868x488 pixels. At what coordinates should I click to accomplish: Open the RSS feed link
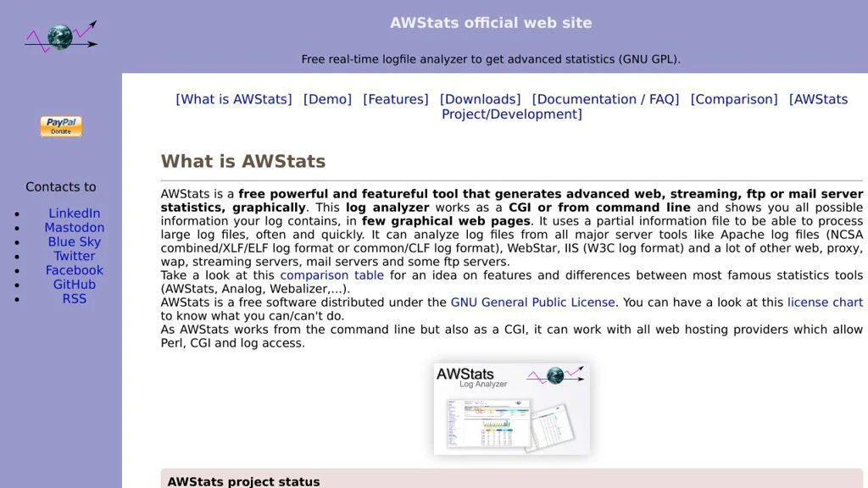(x=75, y=299)
